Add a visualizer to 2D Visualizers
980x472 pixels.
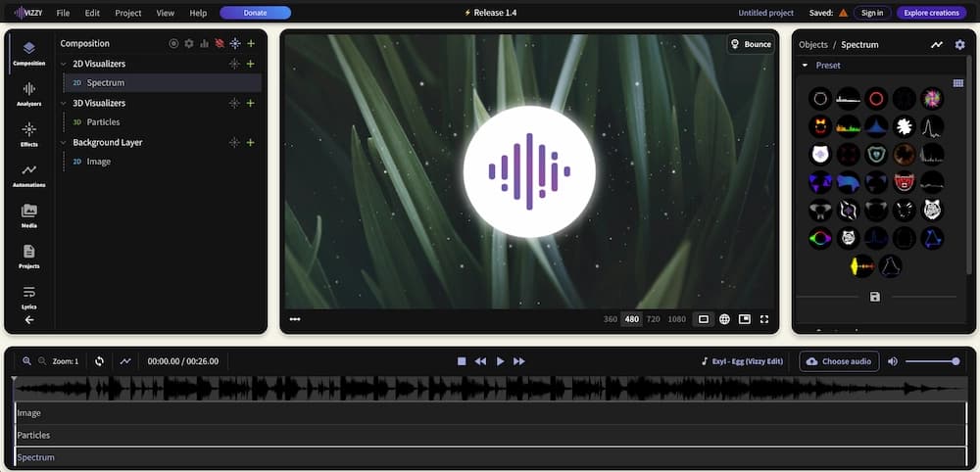click(x=250, y=64)
